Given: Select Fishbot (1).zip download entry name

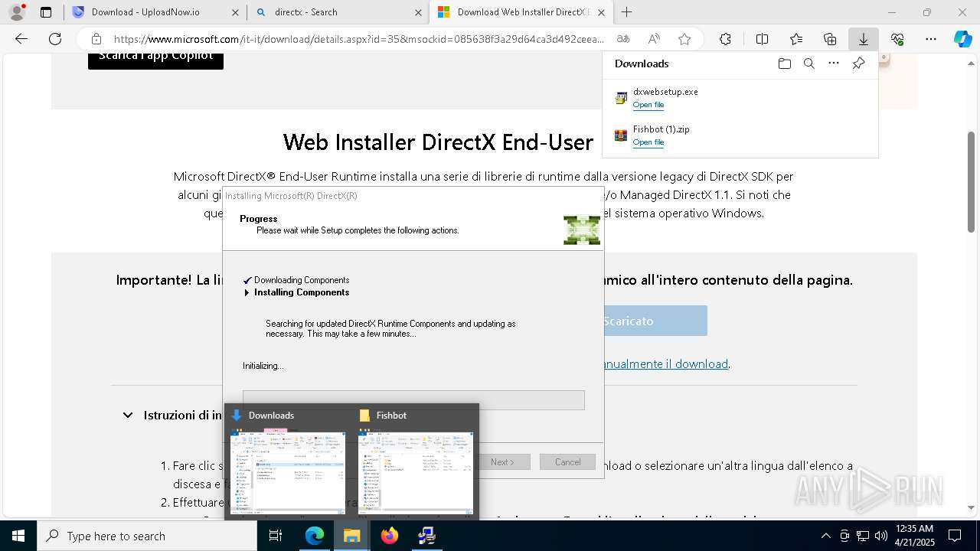Looking at the screenshot, I should (661, 129).
